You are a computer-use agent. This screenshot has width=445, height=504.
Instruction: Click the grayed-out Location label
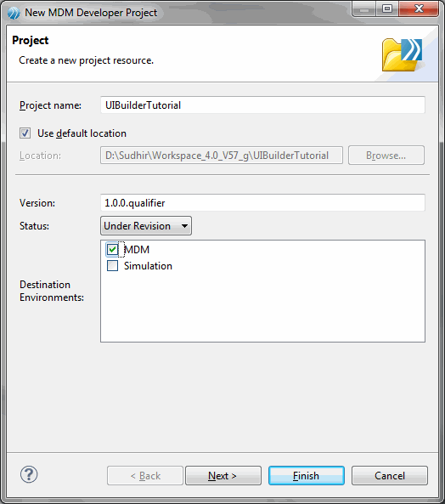[40, 156]
